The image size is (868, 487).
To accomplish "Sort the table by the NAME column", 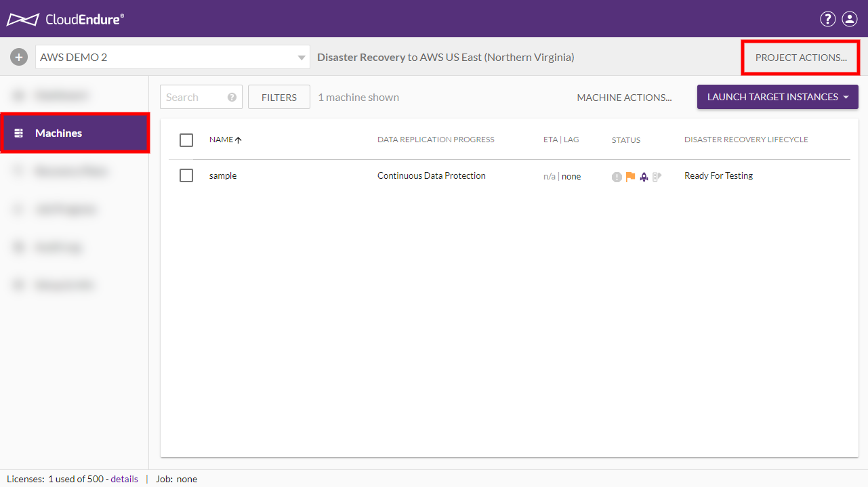I will 222,140.
